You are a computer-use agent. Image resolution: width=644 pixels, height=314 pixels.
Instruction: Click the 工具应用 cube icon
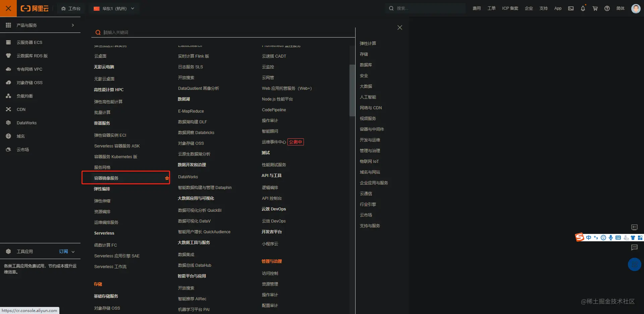8,251
